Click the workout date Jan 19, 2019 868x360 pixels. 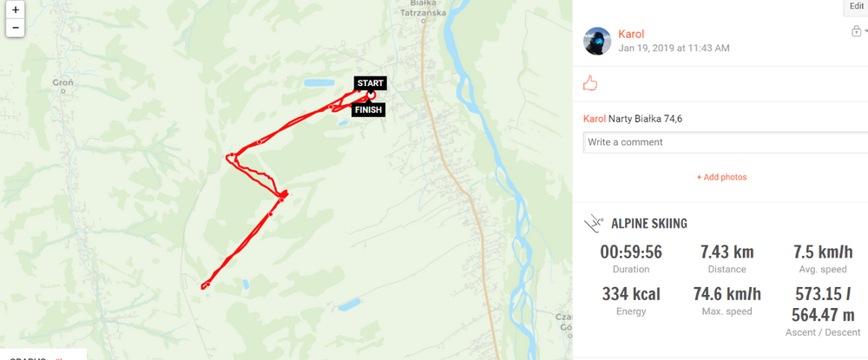tap(674, 48)
